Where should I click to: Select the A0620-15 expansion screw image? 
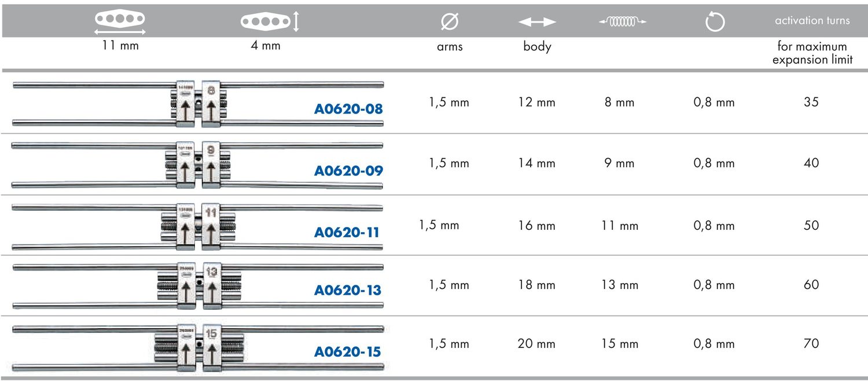point(198,348)
